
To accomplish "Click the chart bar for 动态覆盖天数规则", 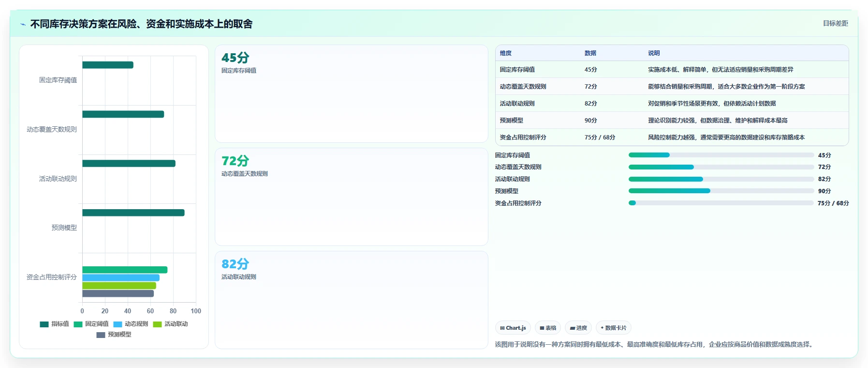I will click(123, 114).
